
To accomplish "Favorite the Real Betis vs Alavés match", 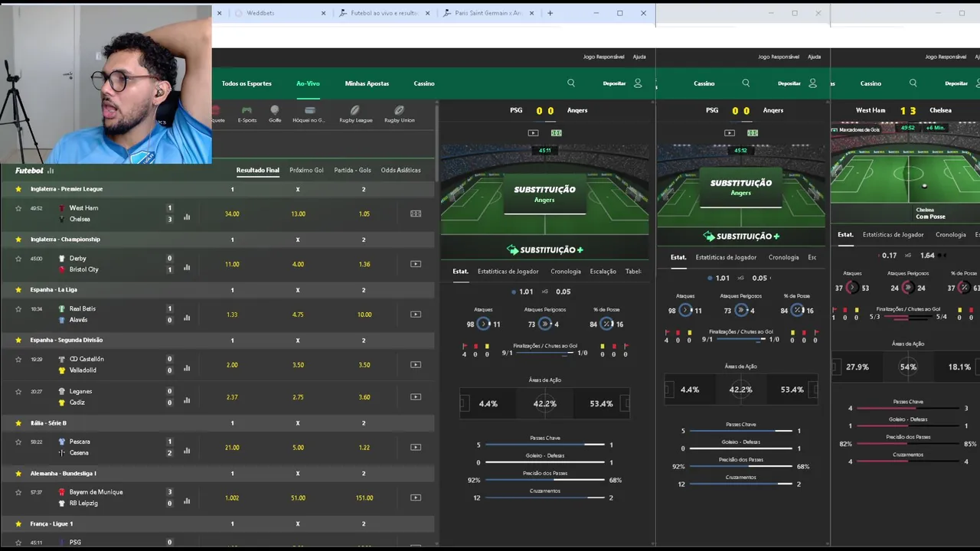I will 18,308.
